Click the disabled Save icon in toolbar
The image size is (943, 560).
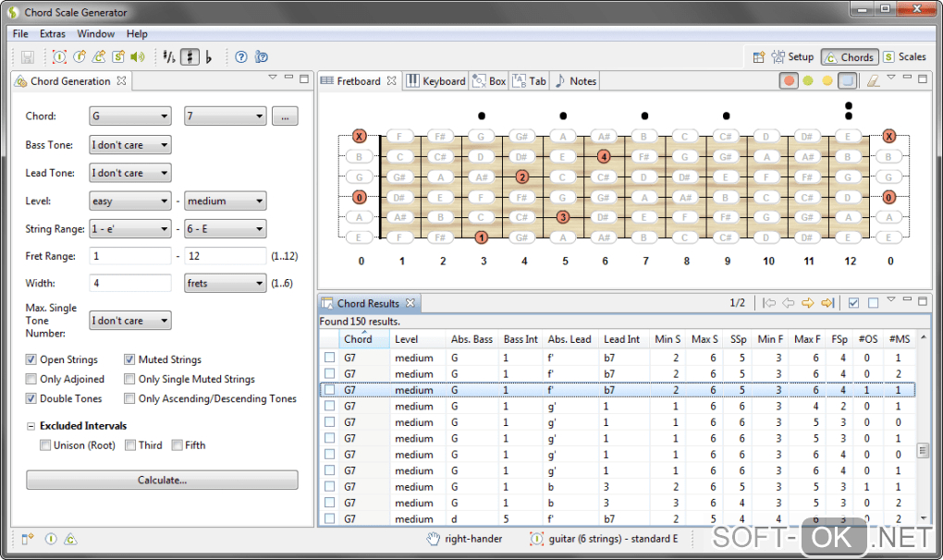[28, 57]
